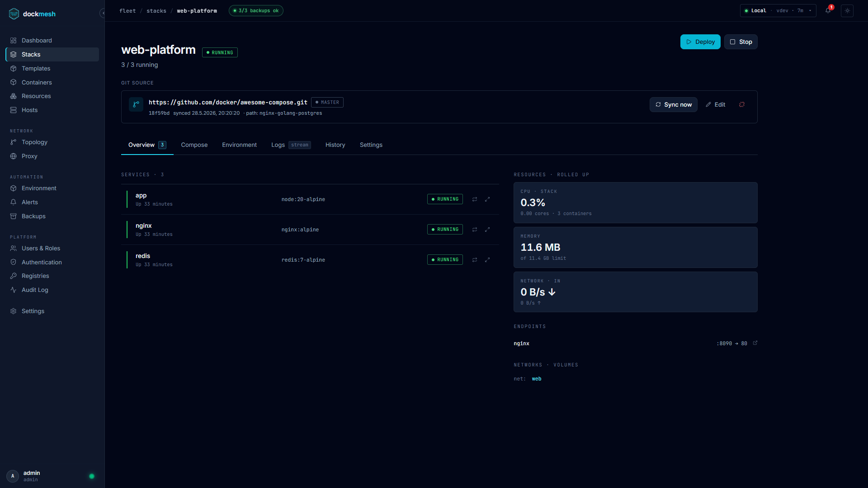Click the Network In resource card

(636, 292)
